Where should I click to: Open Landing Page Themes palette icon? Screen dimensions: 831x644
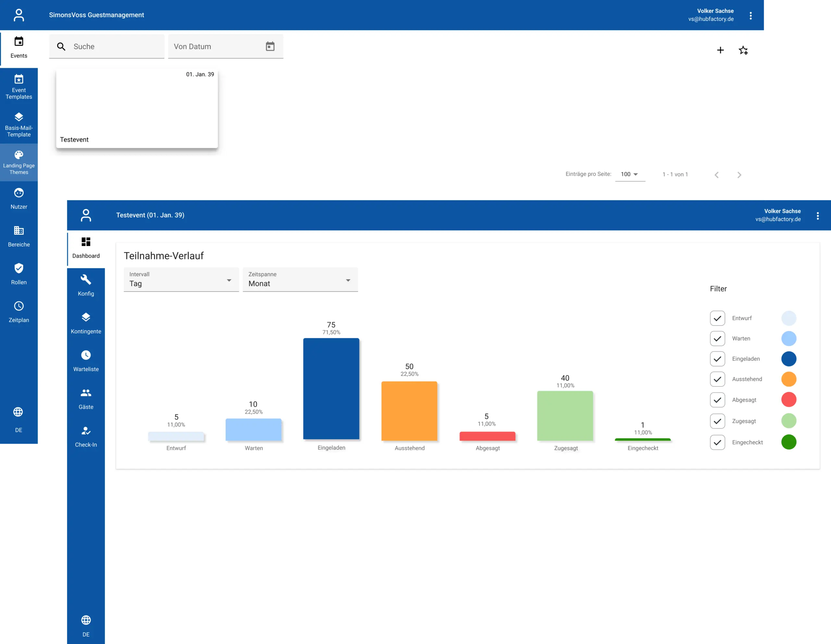pyautogui.click(x=19, y=155)
